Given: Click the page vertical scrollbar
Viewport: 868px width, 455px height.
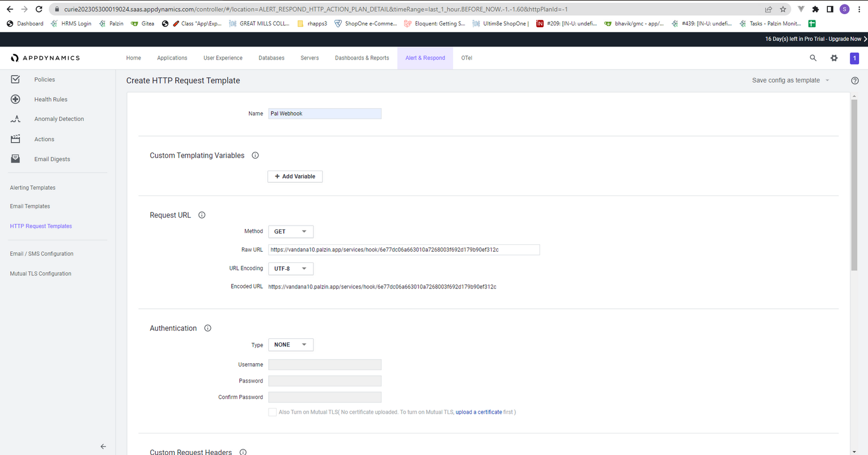Looking at the screenshot, I should coord(854,184).
